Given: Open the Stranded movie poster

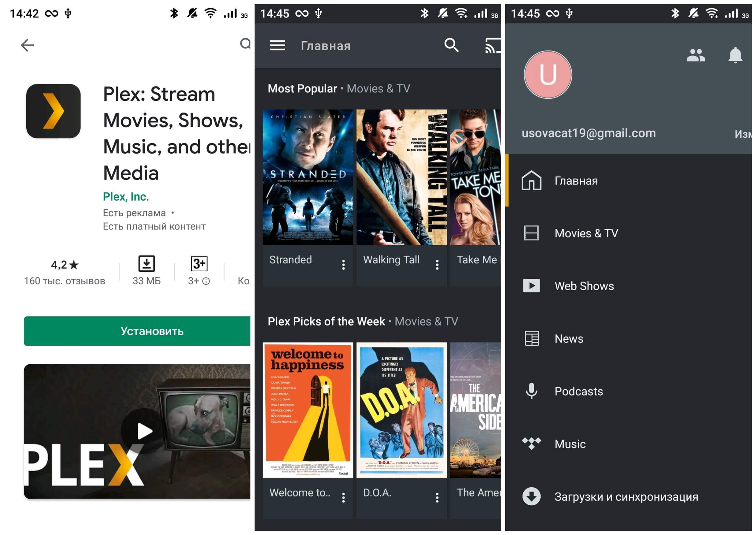Looking at the screenshot, I should 308,177.
